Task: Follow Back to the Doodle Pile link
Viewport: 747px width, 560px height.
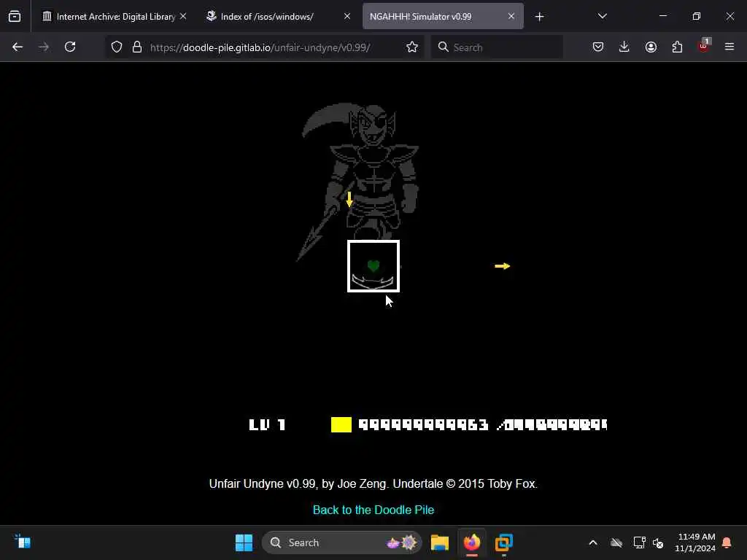Action: coord(373,510)
